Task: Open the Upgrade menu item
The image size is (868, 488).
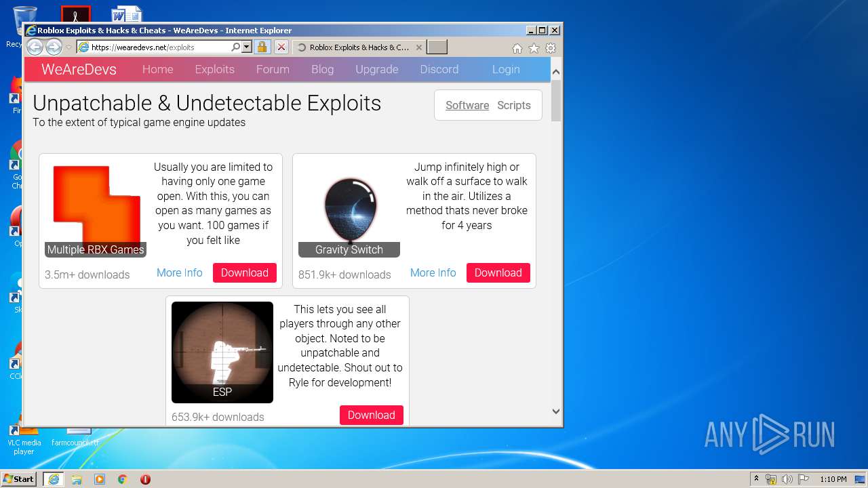Action: (376, 69)
